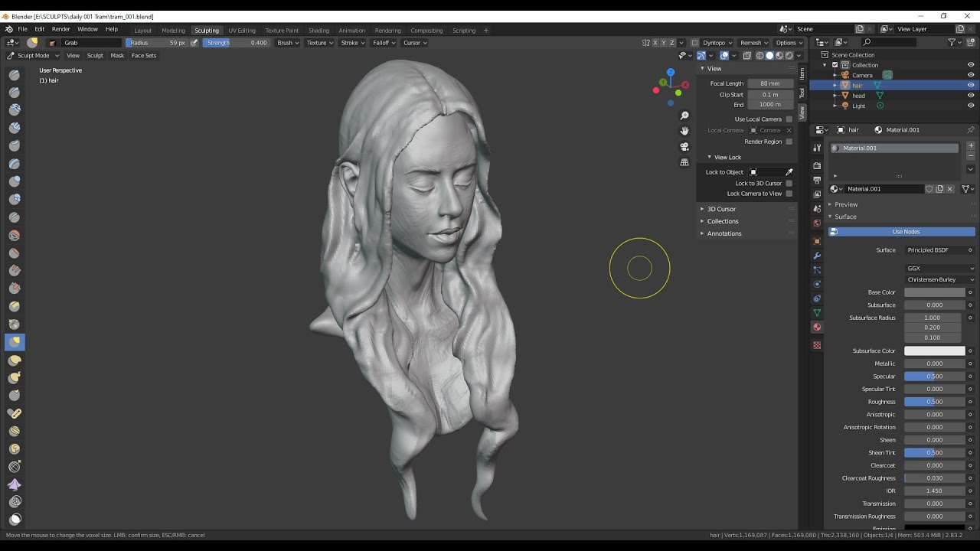This screenshot has height=551, width=980.
Task: Select the Draw Sharp brush
Action: pos(15,92)
